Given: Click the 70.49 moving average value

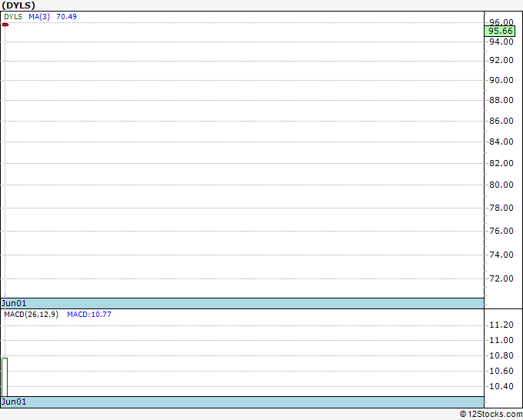Looking at the screenshot, I should point(66,17).
